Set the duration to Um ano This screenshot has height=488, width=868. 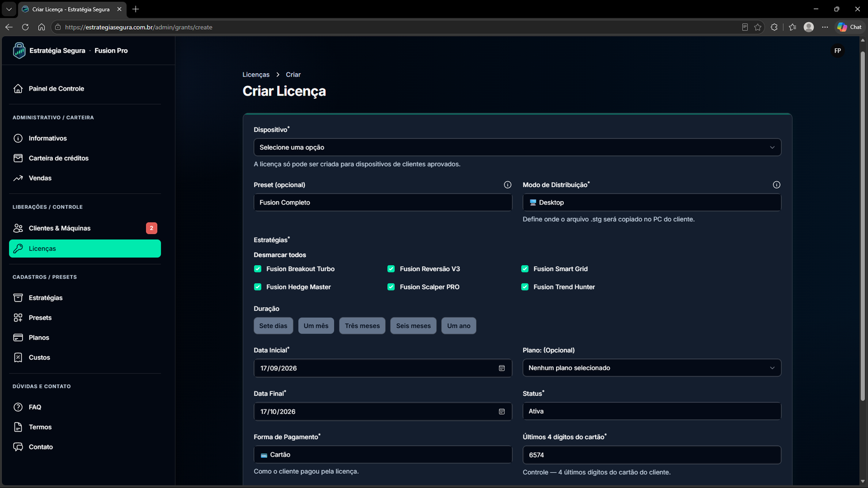point(459,326)
